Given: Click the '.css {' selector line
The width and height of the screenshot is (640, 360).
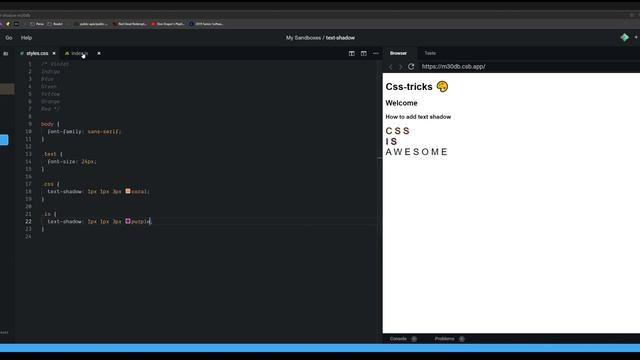Looking at the screenshot, I should (x=50, y=184).
